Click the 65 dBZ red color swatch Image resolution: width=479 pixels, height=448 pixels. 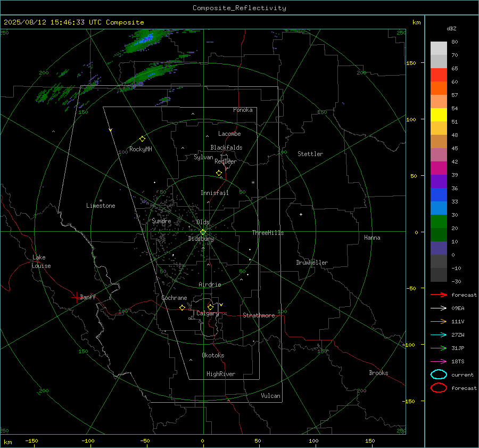[x=439, y=75]
